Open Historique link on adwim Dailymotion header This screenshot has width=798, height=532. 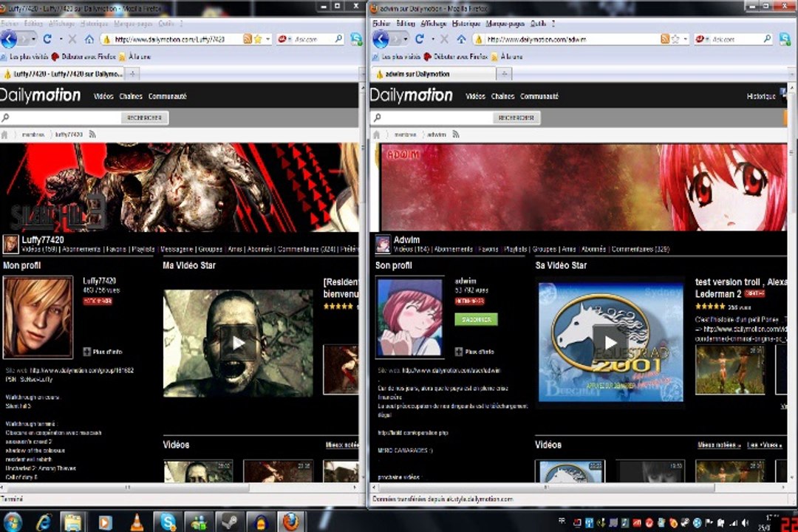pyautogui.click(x=761, y=96)
